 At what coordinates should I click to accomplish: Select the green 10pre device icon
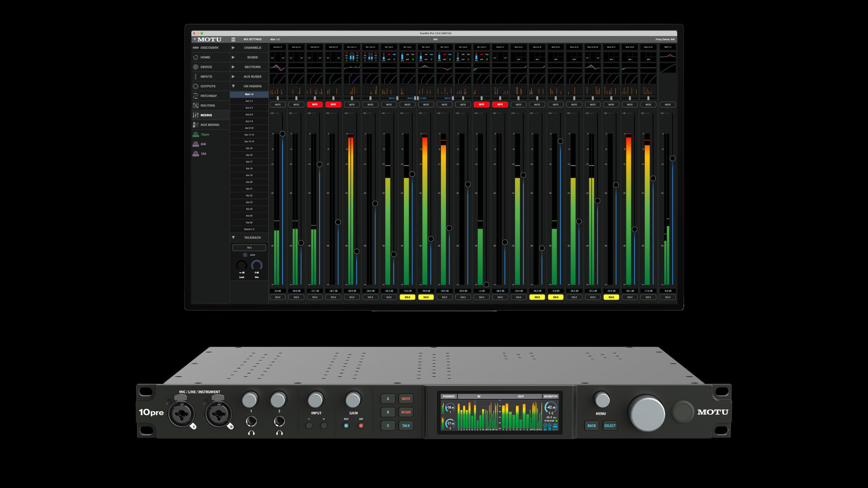(196, 135)
